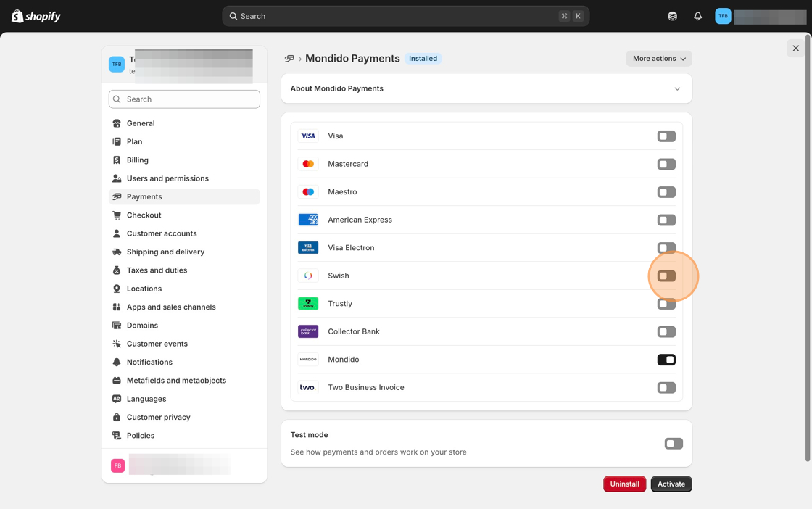Go to Domains settings

[184, 325]
